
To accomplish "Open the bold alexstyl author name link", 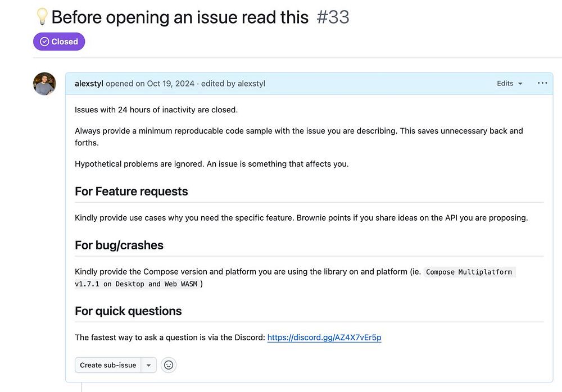I will (89, 84).
